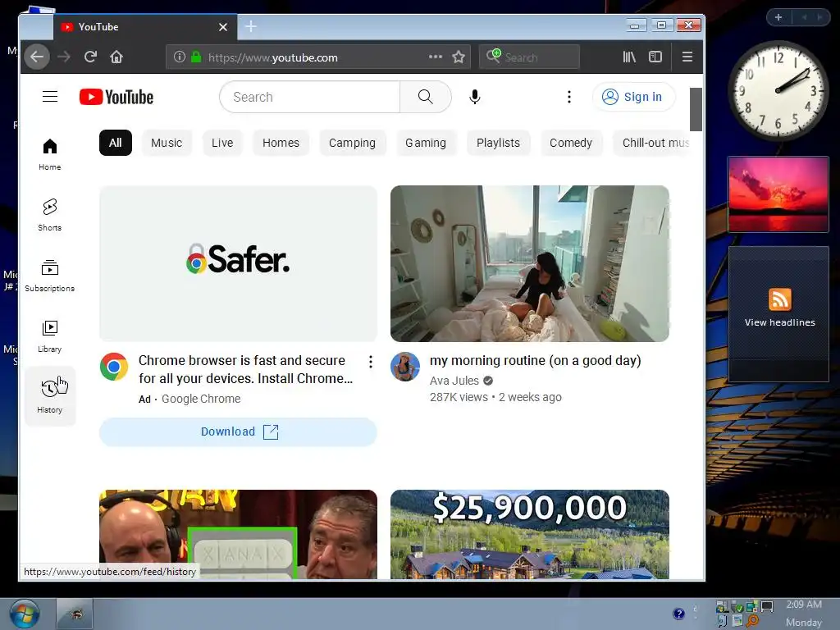840x630 pixels.
Task: Select the Homes filter chip
Action: (x=281, y=143)
